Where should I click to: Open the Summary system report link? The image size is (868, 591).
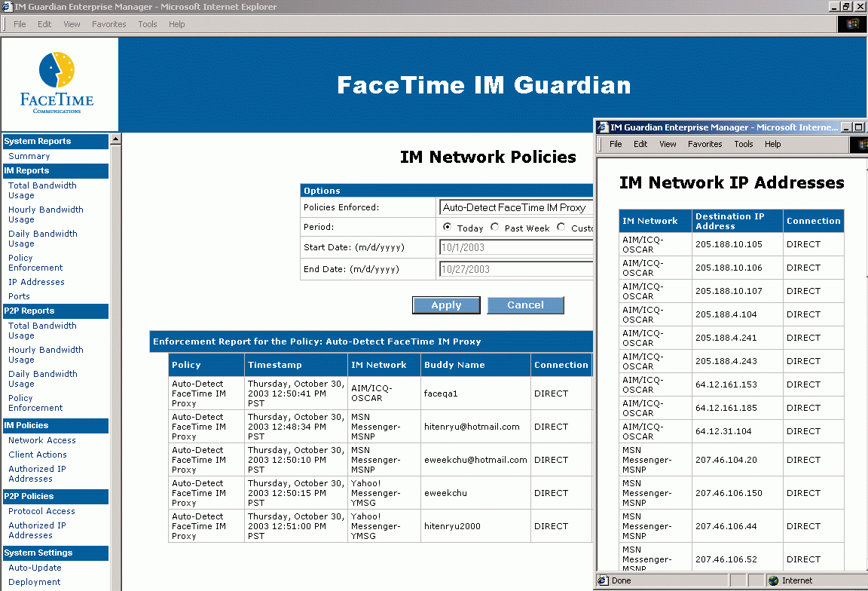pos(29,156)
